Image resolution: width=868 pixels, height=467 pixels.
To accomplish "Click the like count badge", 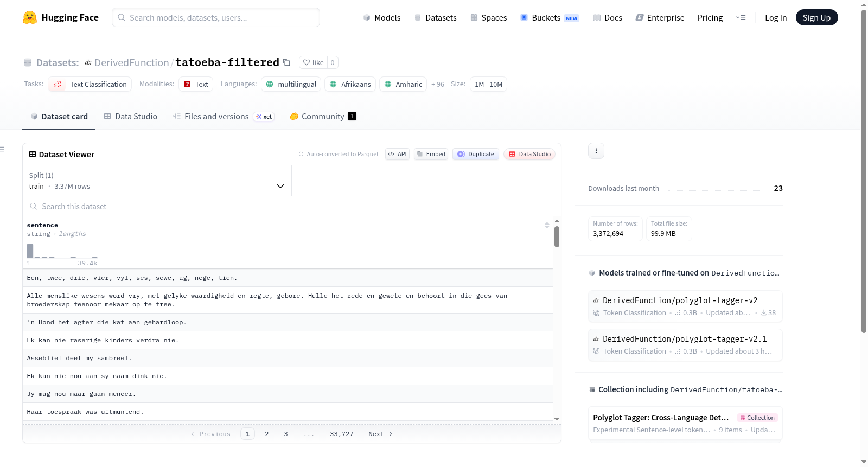I will (333, 62).
